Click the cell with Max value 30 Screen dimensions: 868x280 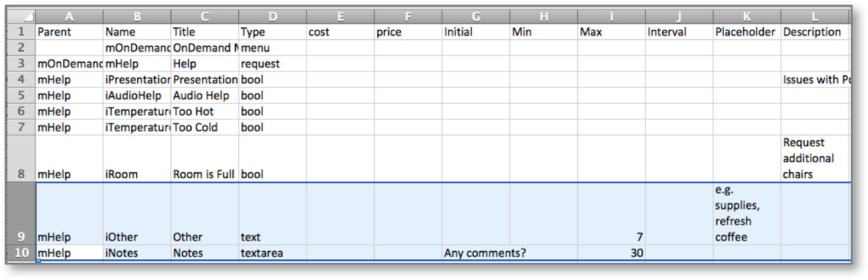point(611,253)
